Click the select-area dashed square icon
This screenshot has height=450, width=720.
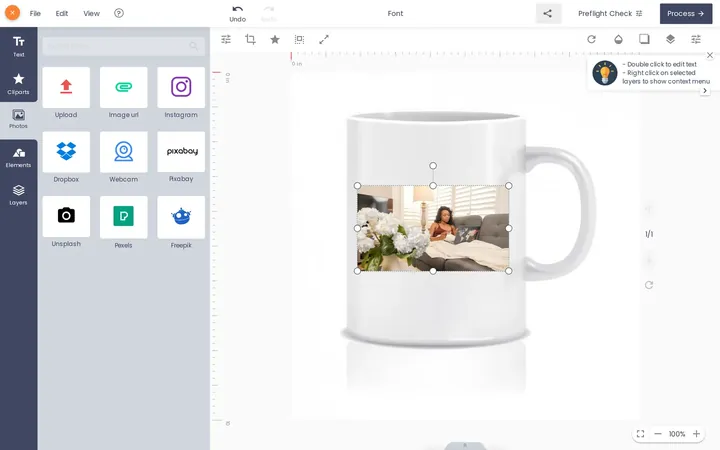pos(299,39)
